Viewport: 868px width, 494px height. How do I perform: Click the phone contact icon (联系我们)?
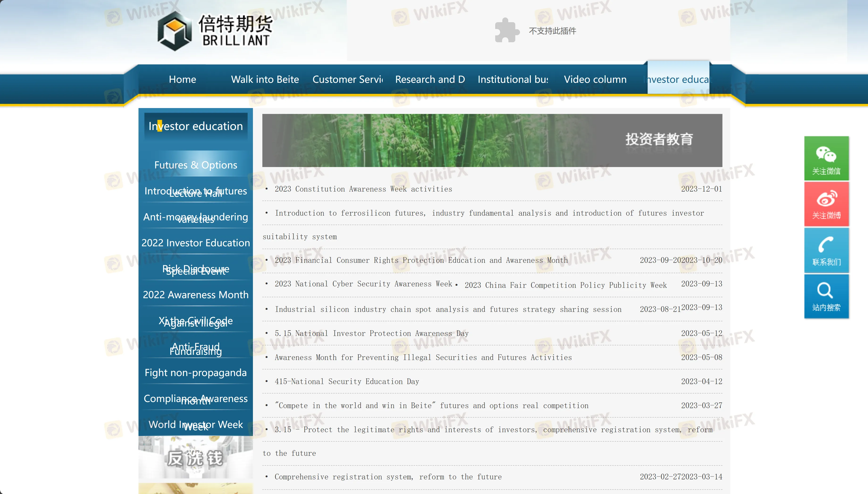click(827, 250)
